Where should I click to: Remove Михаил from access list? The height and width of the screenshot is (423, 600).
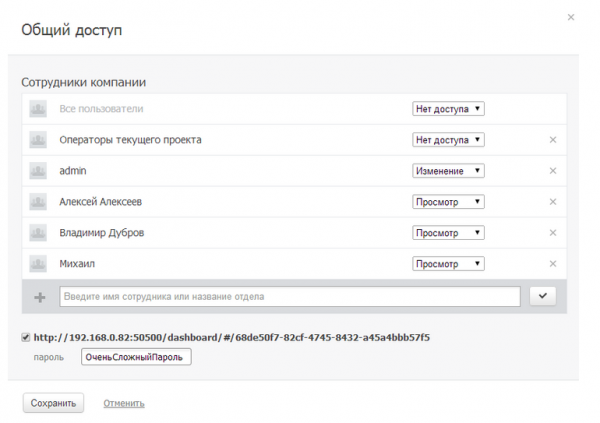pyautogui.click(x=552, y=264)
